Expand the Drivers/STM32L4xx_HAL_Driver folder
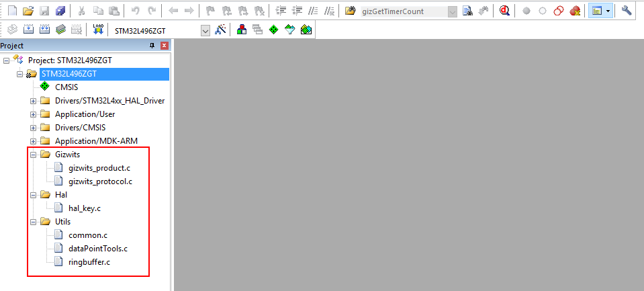Viewport: 644px width, 291px height. point(33,101)
